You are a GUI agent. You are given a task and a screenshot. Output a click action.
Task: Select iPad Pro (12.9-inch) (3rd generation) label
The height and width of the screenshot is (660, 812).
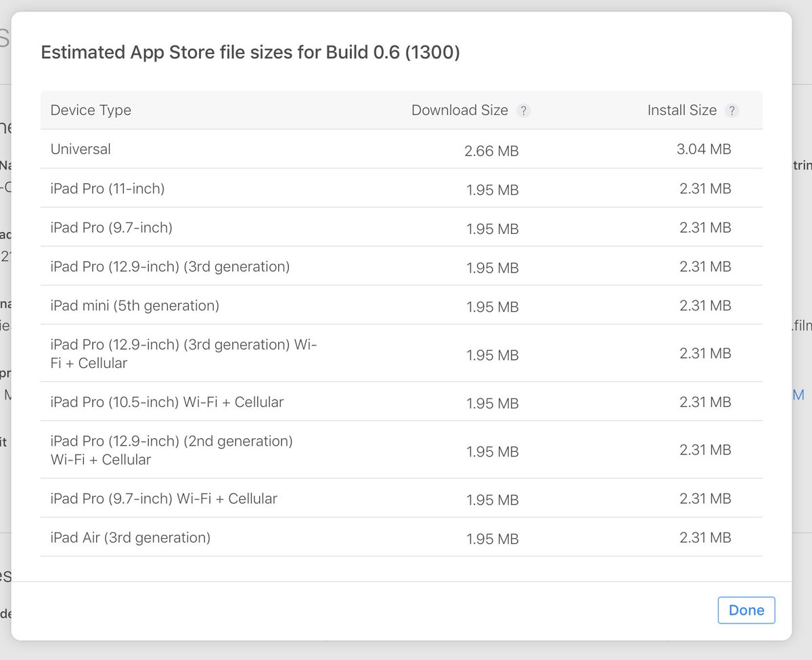pos(170,266)
